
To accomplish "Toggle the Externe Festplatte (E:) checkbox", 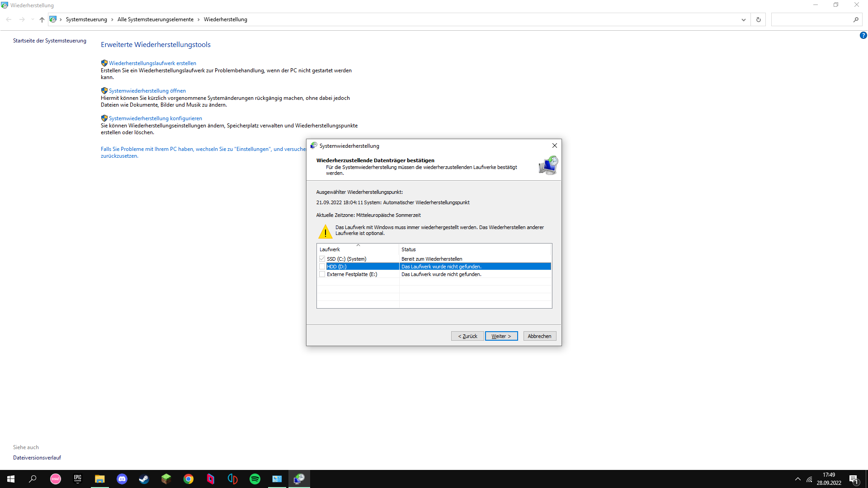I will pyautogui.click(x=322, y=274).
